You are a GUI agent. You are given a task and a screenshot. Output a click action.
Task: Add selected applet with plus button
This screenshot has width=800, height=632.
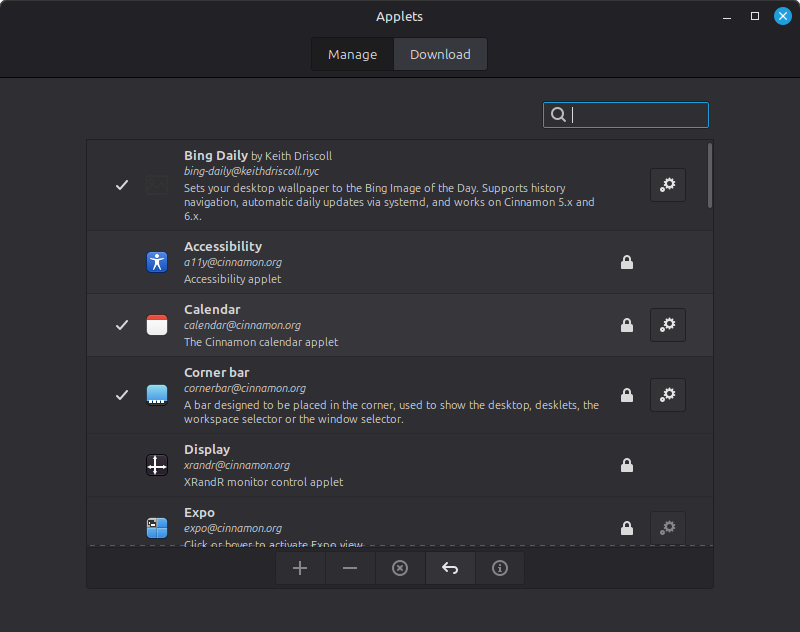pyautogui.click(x=300, y=568)
